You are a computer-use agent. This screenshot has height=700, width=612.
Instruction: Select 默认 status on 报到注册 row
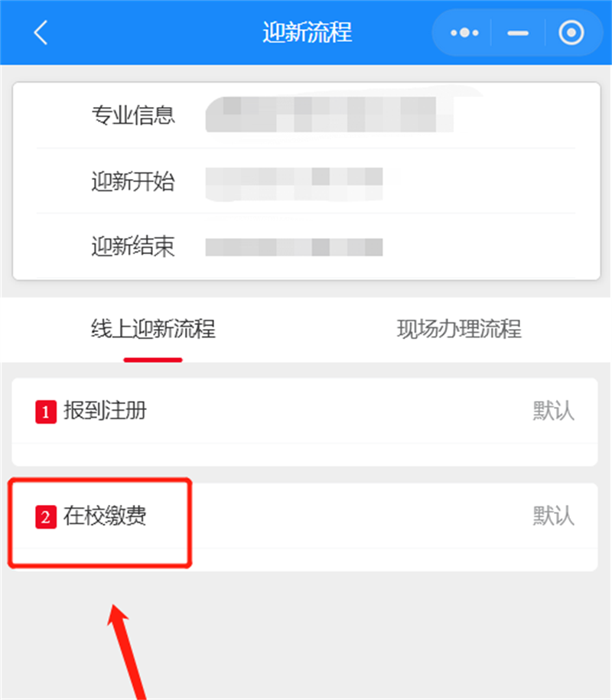point(554,411)
